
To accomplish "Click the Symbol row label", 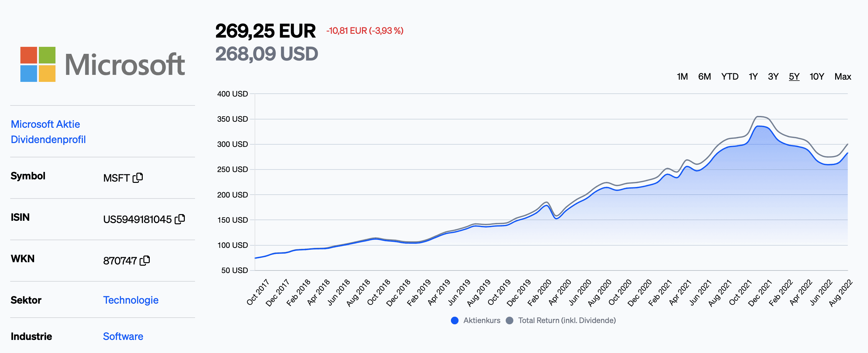I will 28,176.
